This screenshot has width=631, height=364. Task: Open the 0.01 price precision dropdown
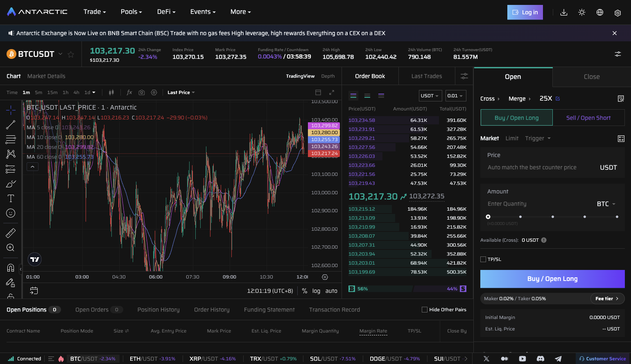[456, 96]
